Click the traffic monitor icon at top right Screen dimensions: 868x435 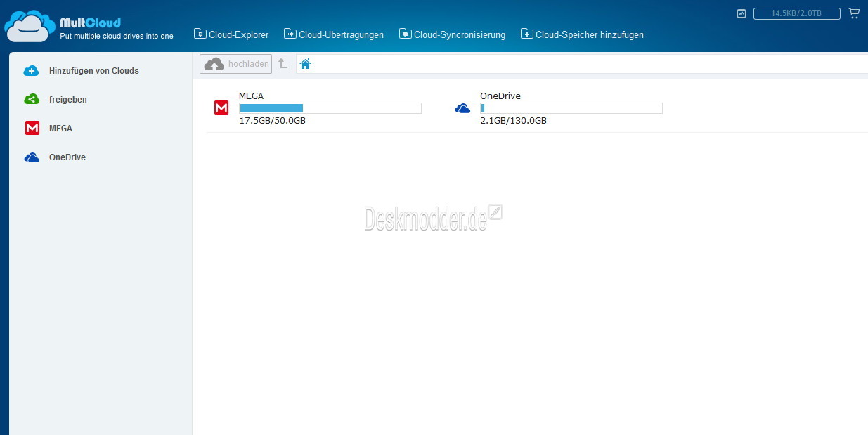tap(741, 13)
